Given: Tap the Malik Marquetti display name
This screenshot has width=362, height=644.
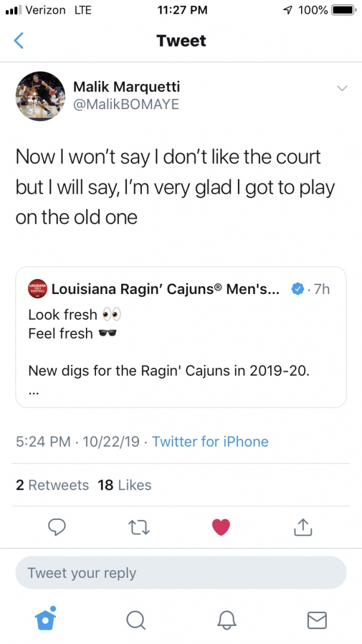Looking at the screenshot, I should [x=126, y=86].
